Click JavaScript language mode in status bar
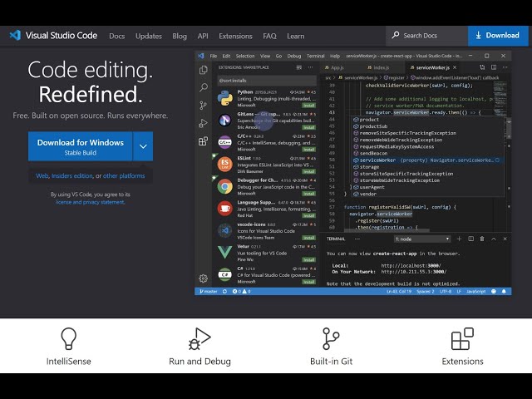The height and width of the screenshot is (399, 532). 475,292
